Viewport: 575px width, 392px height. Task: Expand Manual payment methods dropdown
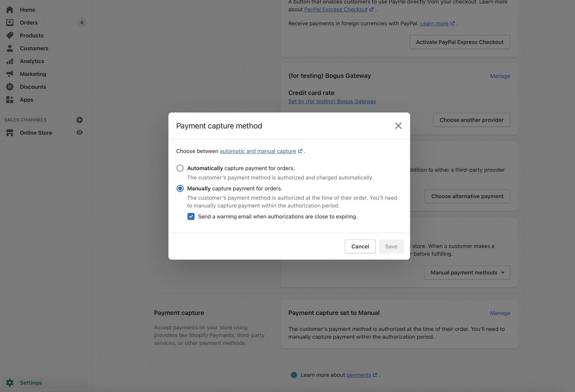tap(467, 272)
